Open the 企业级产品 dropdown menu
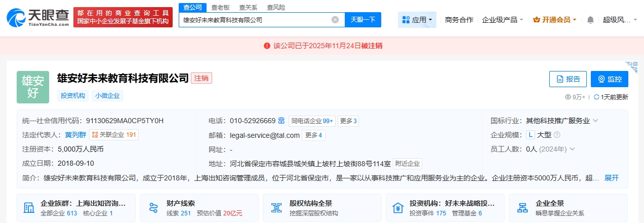644x223 pixels. click(503, 20)
